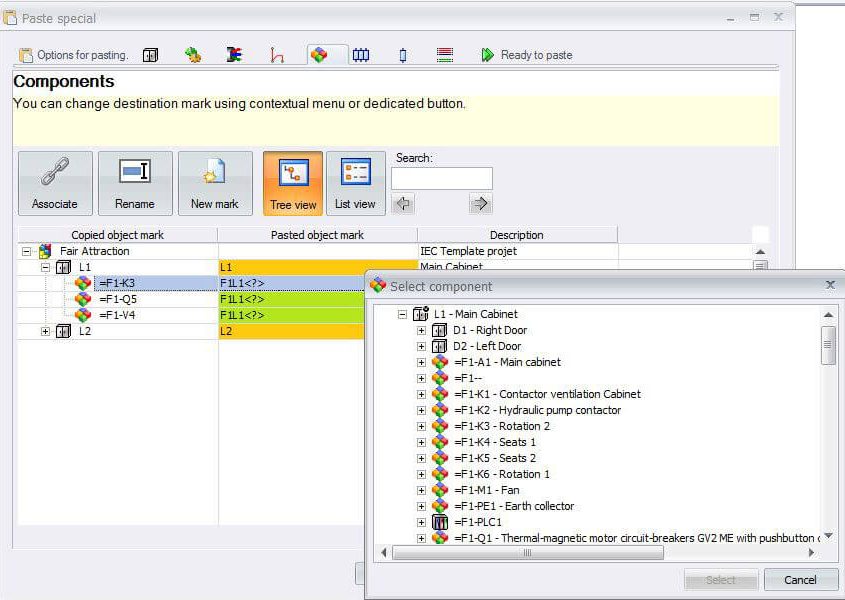Click the component icon for =F1-A1

(440, 362)
